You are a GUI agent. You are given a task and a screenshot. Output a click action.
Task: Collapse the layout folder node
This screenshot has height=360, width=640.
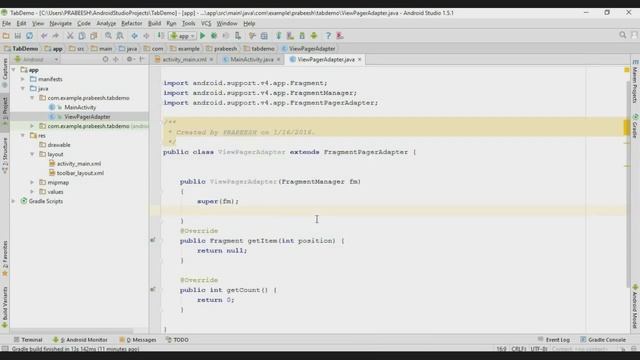(x=32, y=154)
